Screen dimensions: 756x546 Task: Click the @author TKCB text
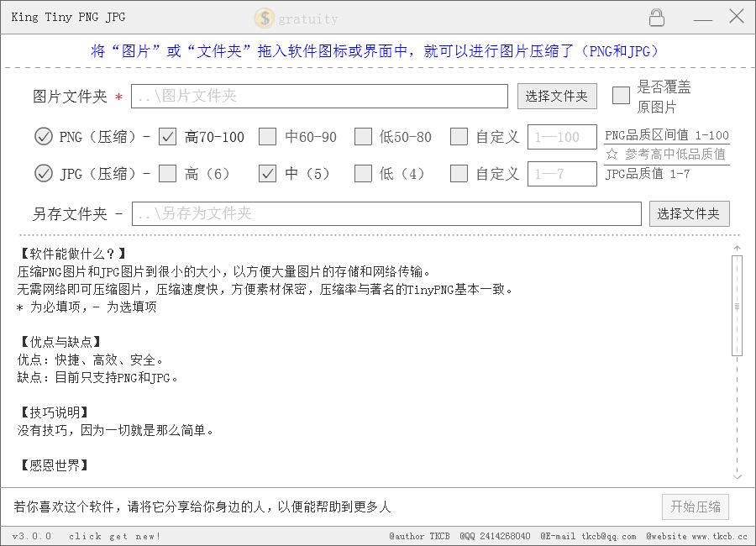[419, 537]
